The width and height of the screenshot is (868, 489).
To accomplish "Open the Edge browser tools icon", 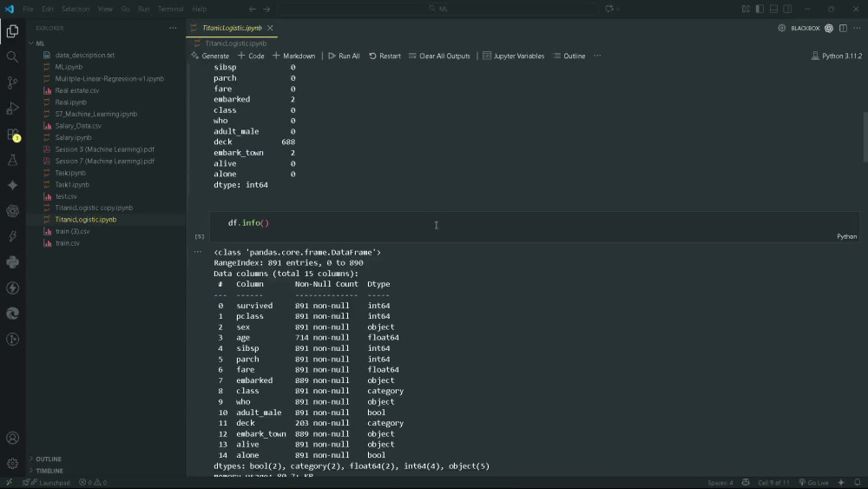I will coord(12,314).
